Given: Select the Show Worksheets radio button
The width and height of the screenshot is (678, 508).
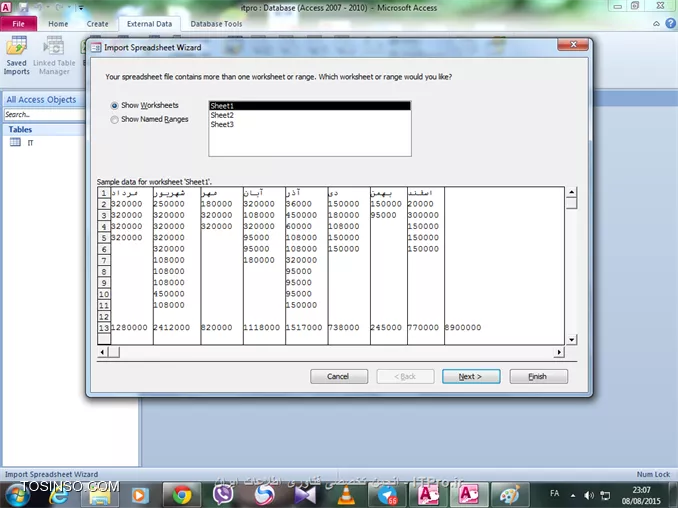Looking at the screenshot, I should point(115,105).
